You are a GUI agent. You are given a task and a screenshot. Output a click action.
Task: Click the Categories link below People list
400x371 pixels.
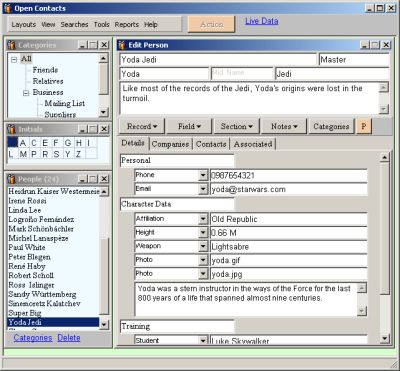[x=33, y=338]
